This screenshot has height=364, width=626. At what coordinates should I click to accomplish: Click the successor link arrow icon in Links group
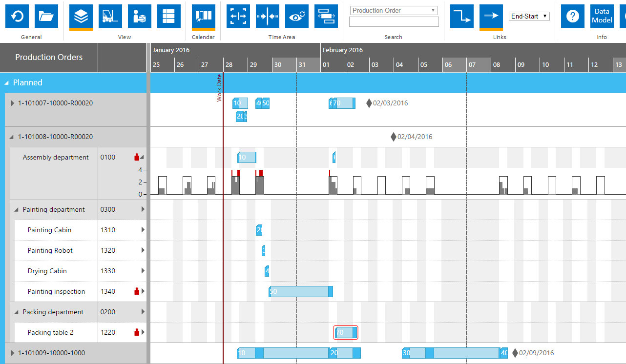491,16
